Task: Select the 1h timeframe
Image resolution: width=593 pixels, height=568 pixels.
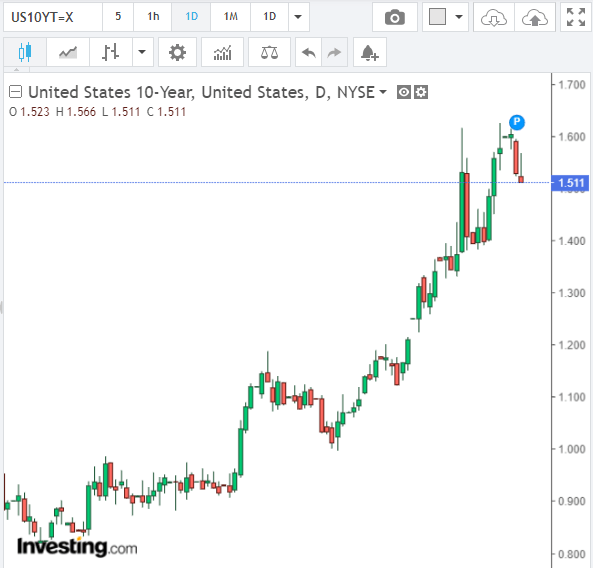Action: point(153,17)
